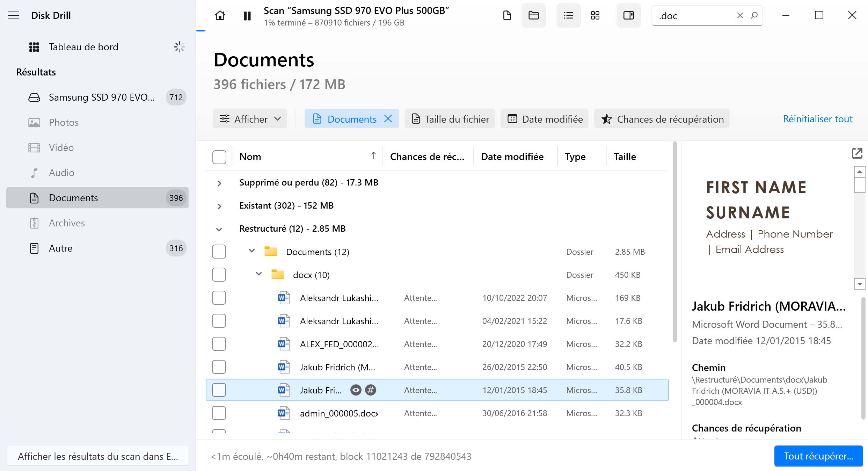Collapse the Documents (12) folder
Viewport: 868px width, 471px height.
pos(251,251)
